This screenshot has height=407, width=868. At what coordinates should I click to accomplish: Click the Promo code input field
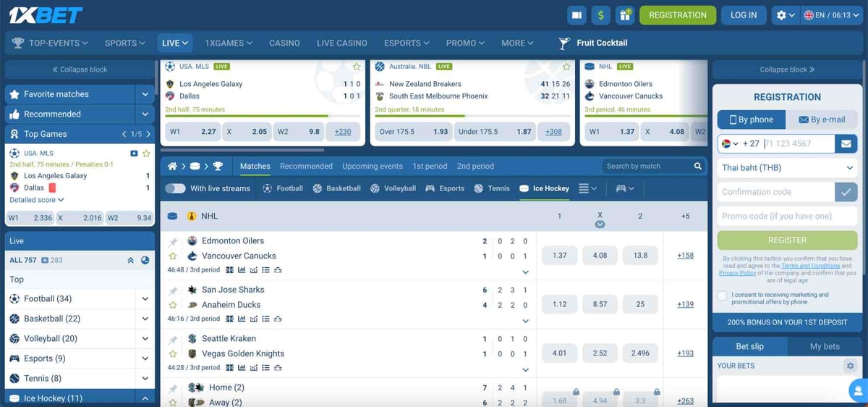point(787,216)
